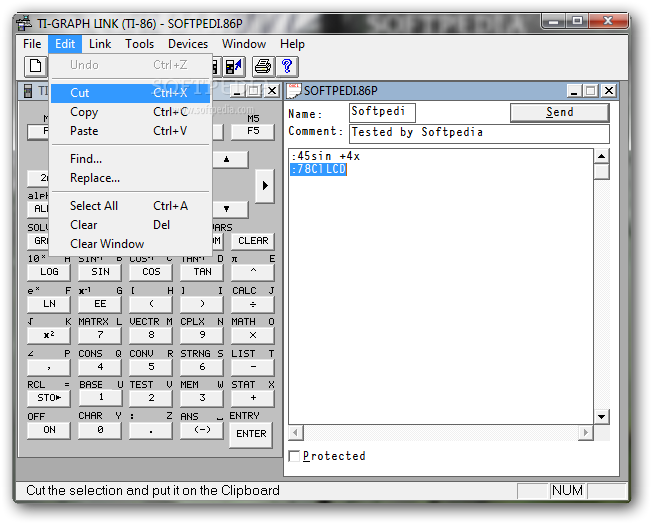652x524 pixels.
Task: Open the Devices menu
Action: click(188, 44)
